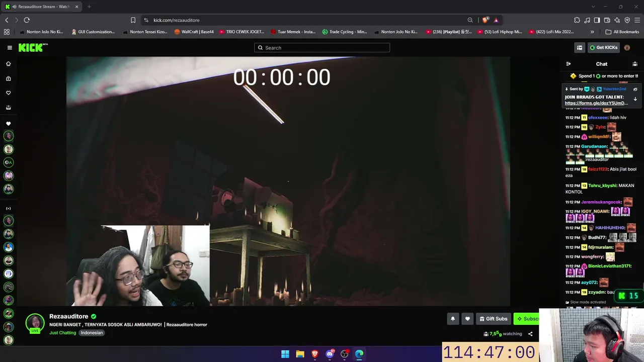644x362 pixels.
Task: Open the media control music note icon
Action: tap(587, 20)
